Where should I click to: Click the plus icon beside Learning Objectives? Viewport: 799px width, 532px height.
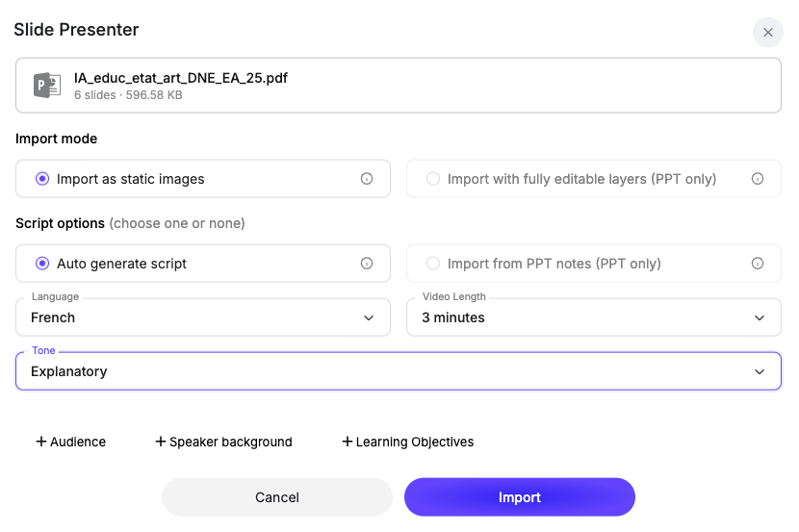347,442
